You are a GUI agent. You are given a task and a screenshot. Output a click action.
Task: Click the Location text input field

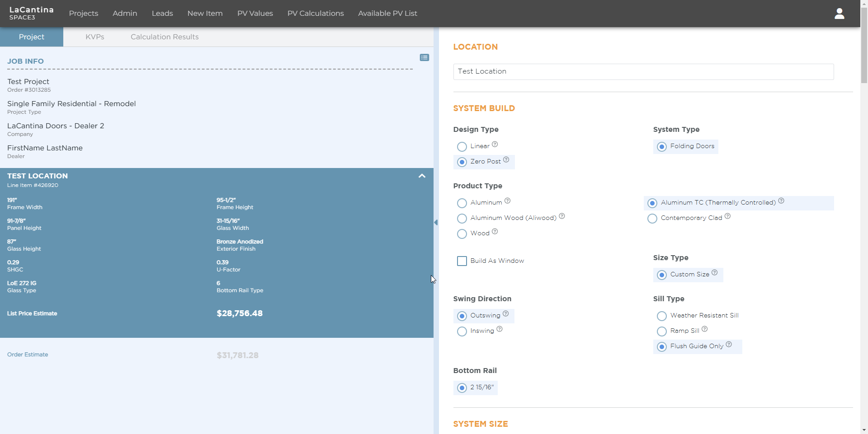(x=643, y=72)
